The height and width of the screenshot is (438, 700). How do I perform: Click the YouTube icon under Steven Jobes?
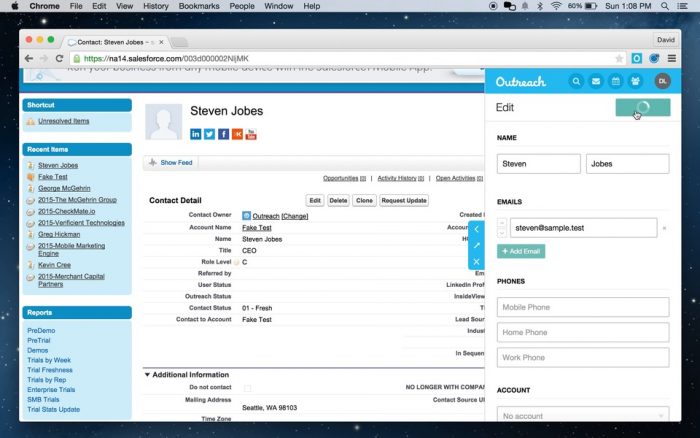pos(251,134)
